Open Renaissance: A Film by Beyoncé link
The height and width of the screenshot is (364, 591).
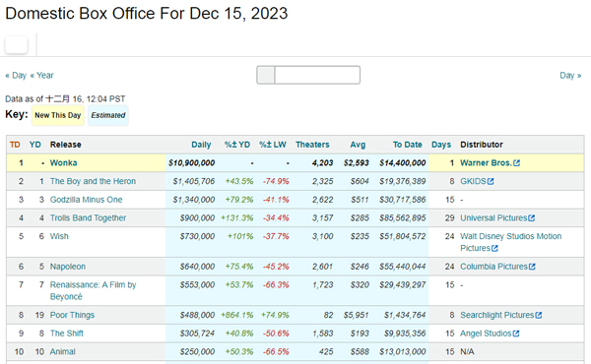[x=93, y=290]
